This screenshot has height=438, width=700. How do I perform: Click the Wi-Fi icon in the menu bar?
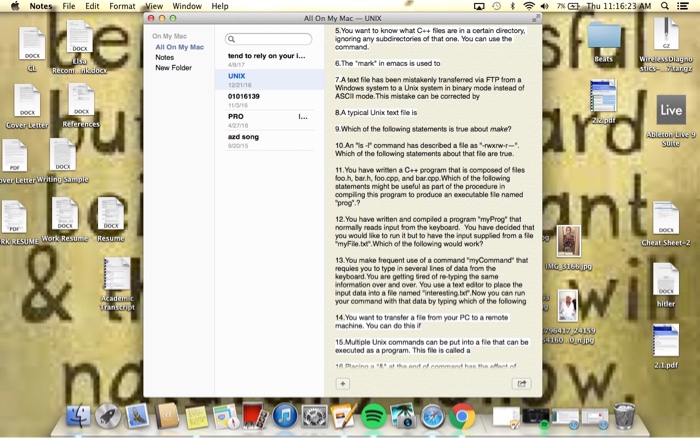529,6
